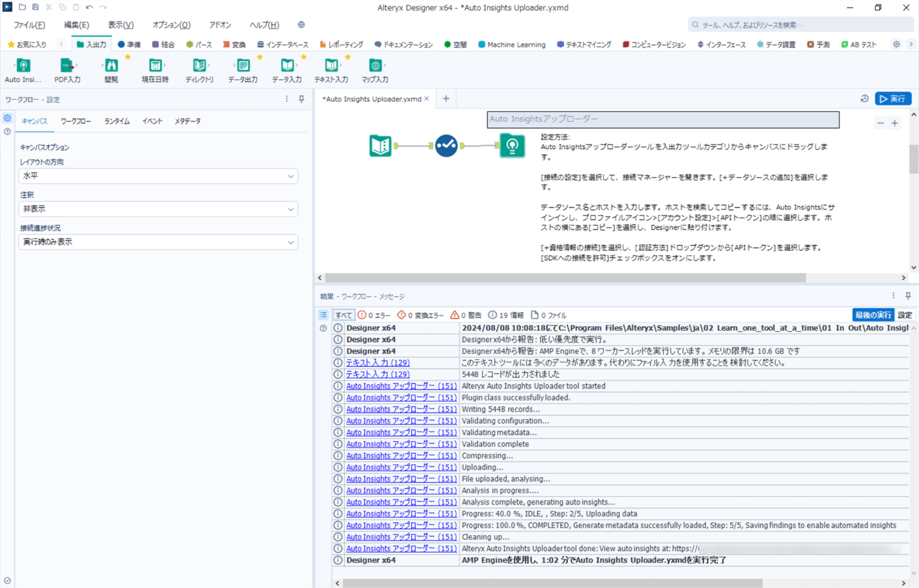
Task: Pin the results panel
Action: point(908,296)
